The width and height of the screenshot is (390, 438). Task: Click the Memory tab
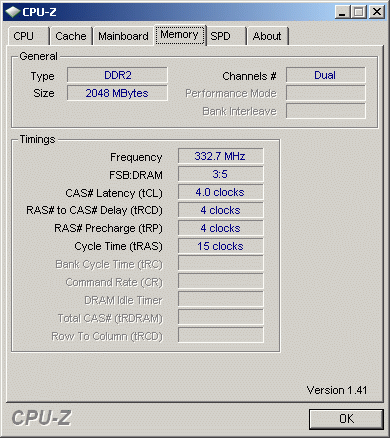tap(180, 35)
